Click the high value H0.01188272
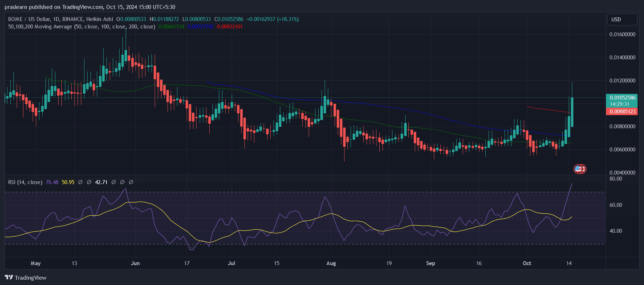 (x=164, y=19)
